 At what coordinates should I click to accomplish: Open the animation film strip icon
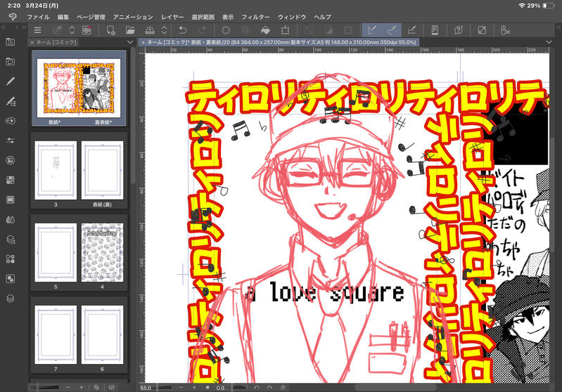[x=11, y=200]
